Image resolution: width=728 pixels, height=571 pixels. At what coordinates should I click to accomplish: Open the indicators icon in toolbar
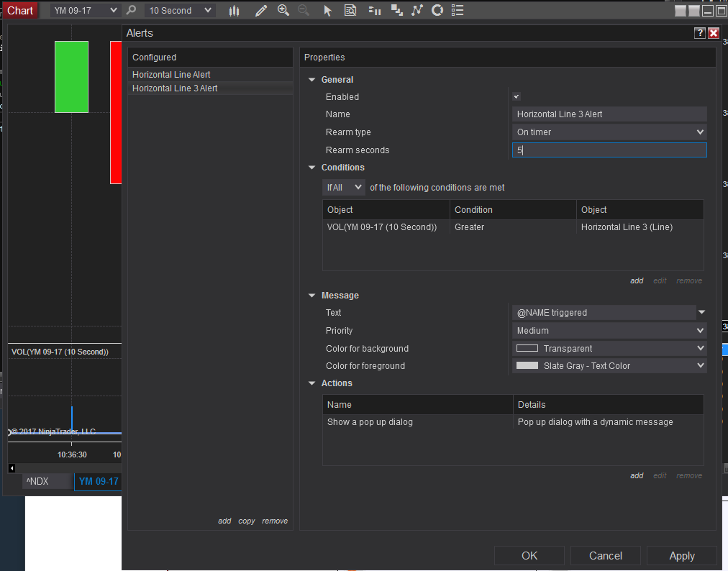pos(417,11)
